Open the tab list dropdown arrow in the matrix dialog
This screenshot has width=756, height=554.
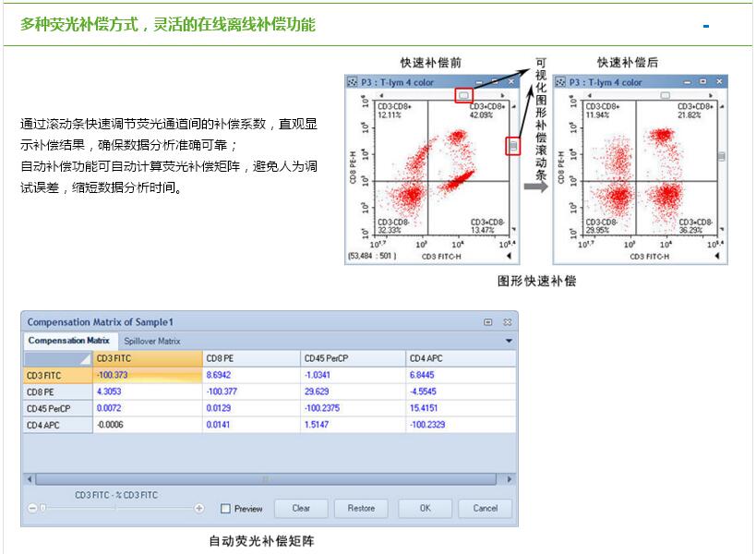(509, 341)
